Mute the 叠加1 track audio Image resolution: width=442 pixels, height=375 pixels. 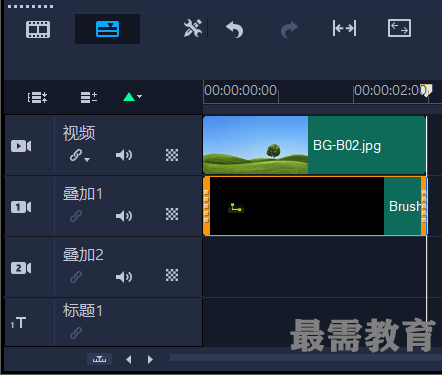(x=124, y=216)
